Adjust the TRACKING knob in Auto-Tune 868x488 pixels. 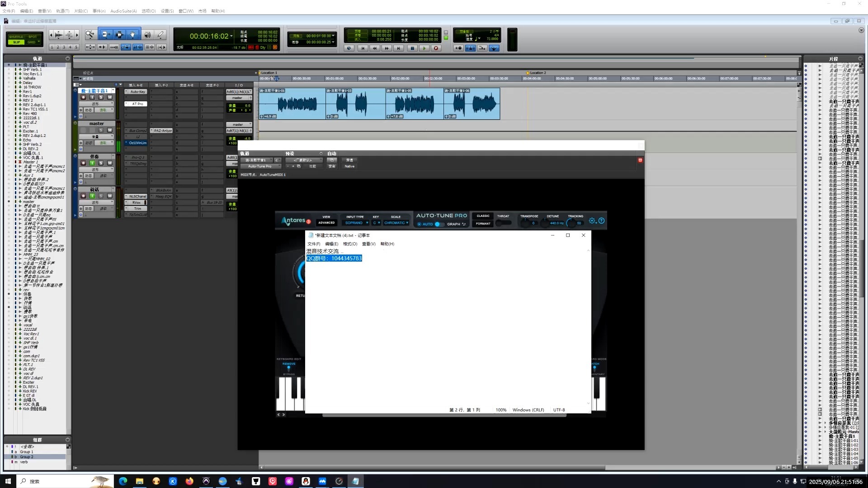[571, 223]
